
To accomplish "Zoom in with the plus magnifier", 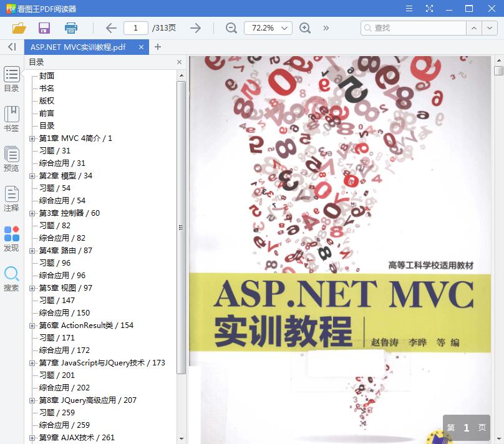I will (305, 28).
